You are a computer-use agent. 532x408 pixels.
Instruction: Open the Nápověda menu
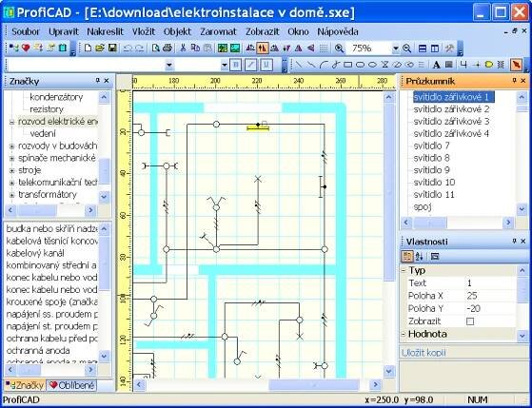338,31
